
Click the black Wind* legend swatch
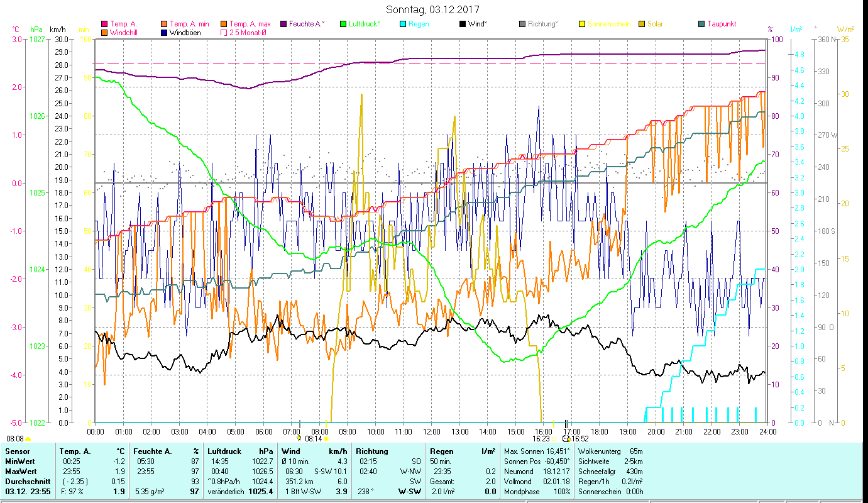click(463, 24)
